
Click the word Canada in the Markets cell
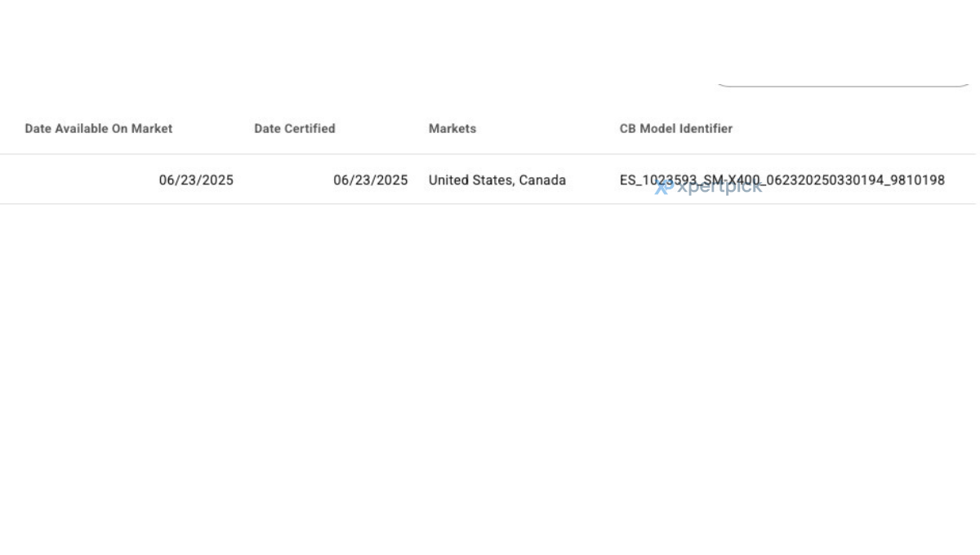[542, 180]
